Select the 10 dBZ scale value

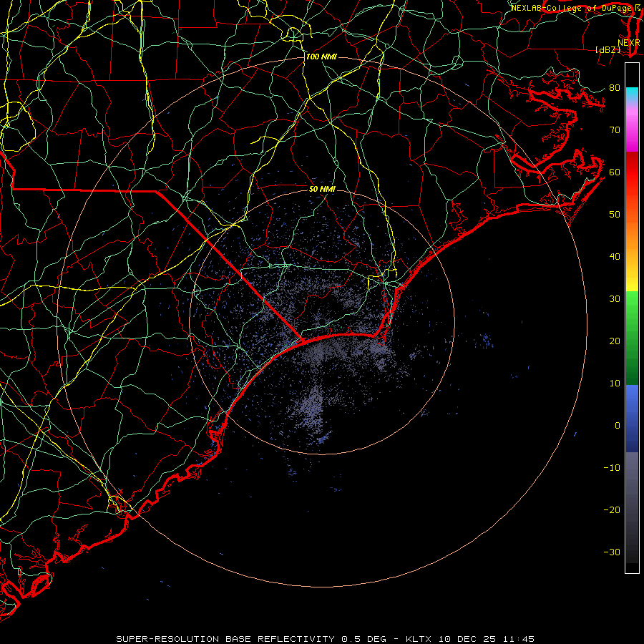[x=615, y=384]
